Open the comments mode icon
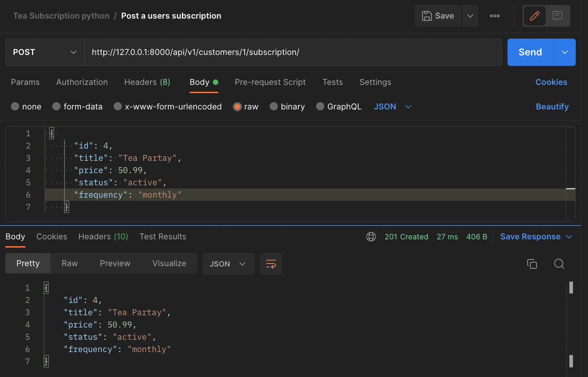 tap(558, 16)
